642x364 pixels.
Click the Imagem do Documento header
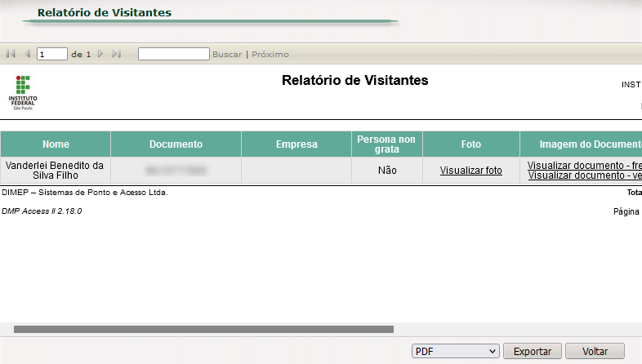(581, 144)
